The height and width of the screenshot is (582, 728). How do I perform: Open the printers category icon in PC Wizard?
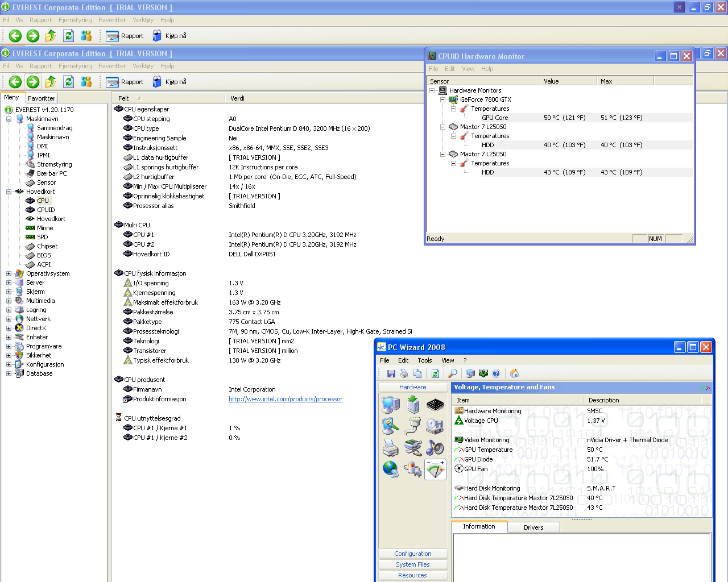click(391, 448)
